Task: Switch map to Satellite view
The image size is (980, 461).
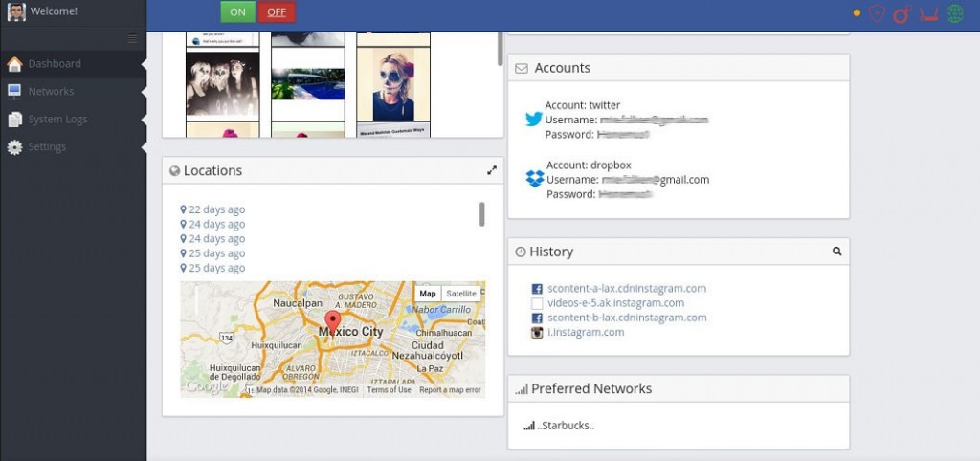Action: [461, 294]
